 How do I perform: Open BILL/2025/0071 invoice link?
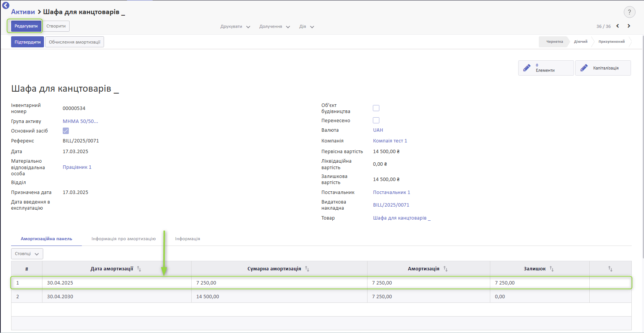click(x=391, y=205)
